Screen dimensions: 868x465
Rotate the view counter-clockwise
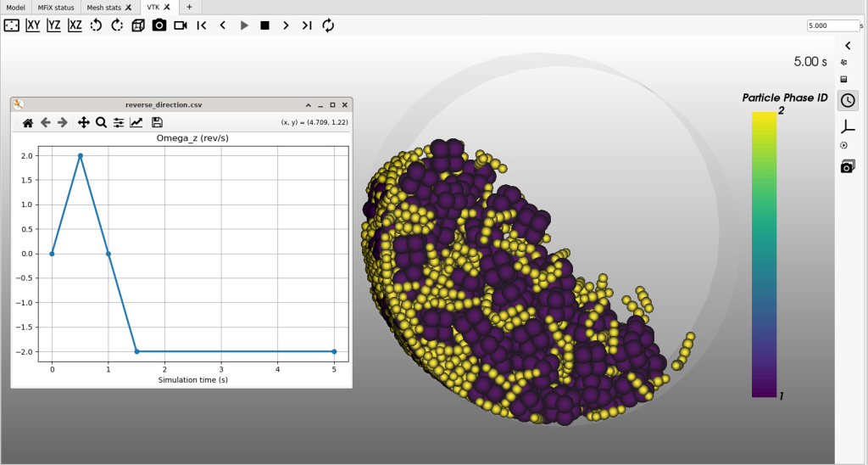(96, 25)
